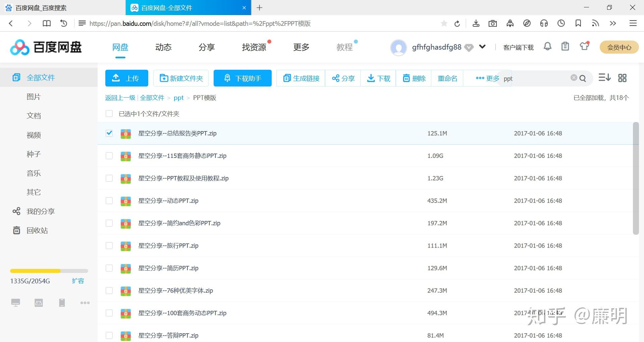This screenshot has height=342, width=644.
Task: Click the desktop client icon in sidebar
Action: pyautogui.click(x=15, y=303)
